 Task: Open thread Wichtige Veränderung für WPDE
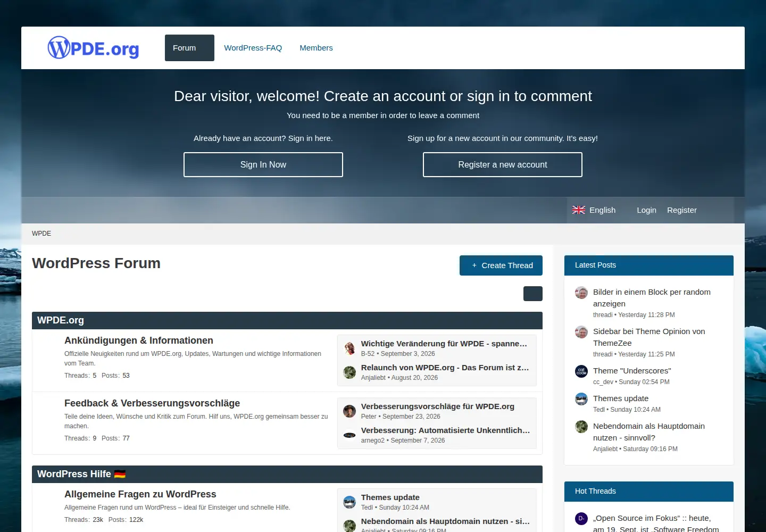(444, 344)
